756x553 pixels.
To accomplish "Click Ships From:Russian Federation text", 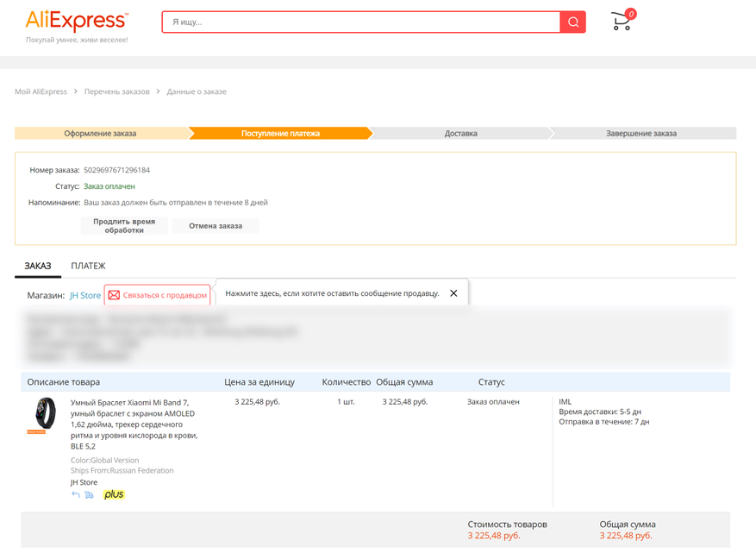I will [x=122, y=470].
